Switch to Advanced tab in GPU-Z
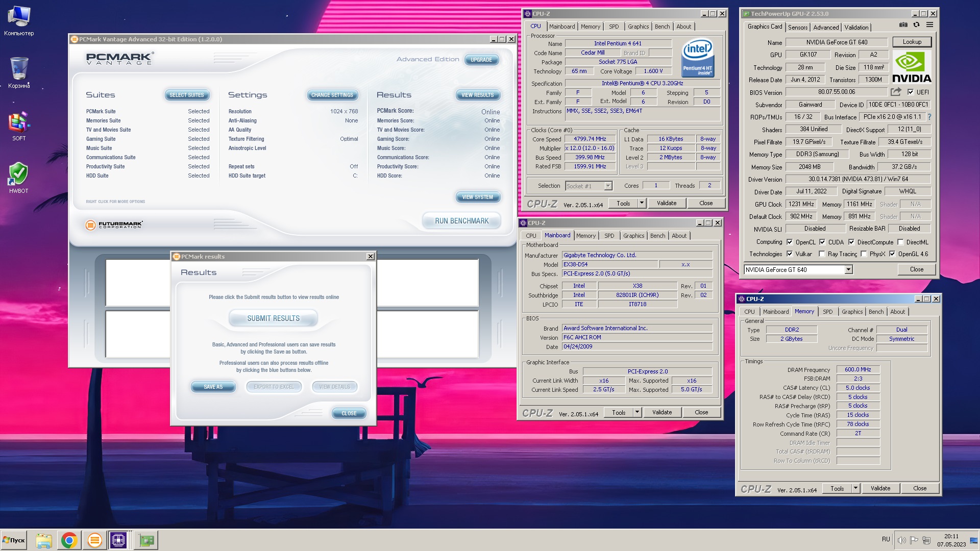The height and width of the screenshot is (551, 980). (826, 28)
